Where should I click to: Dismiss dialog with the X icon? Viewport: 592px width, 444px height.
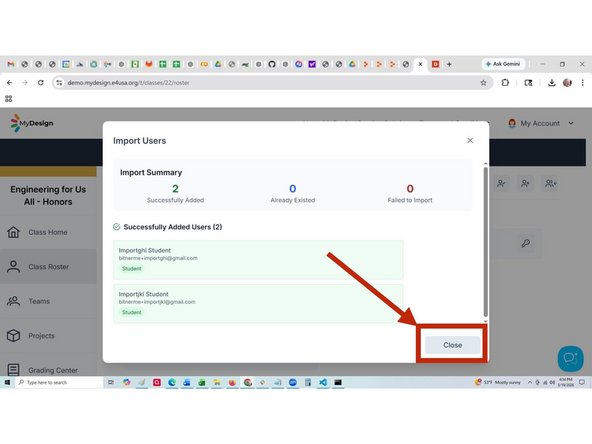(470, 140)
